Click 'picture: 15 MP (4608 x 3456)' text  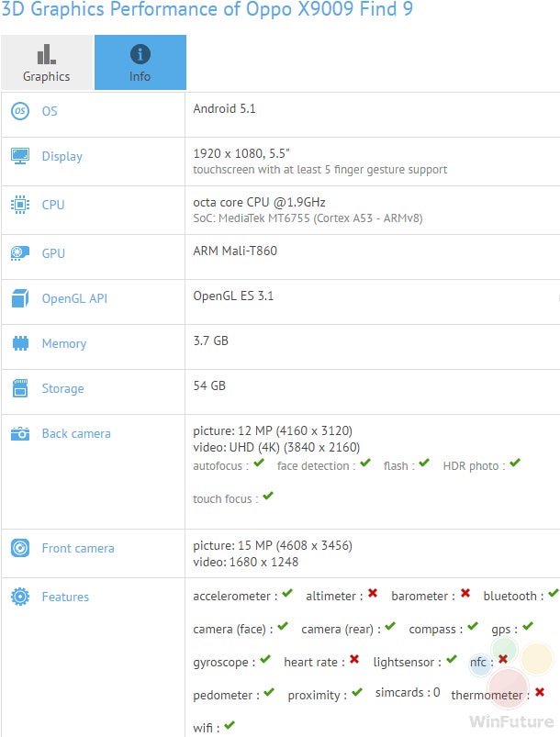pyautogui.click(x=273, y=546)
